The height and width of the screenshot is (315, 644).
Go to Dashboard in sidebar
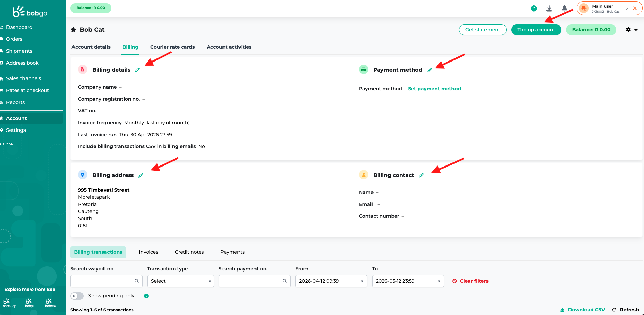pos(19,27)
